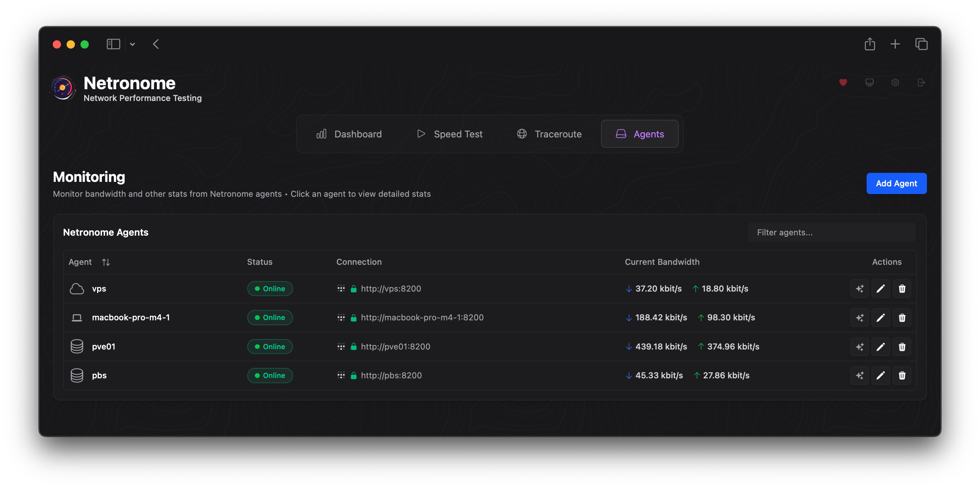Screen dimensions: 980x488
Task: Click the Online status badge for pve01
Action: [x=270, y=346]
